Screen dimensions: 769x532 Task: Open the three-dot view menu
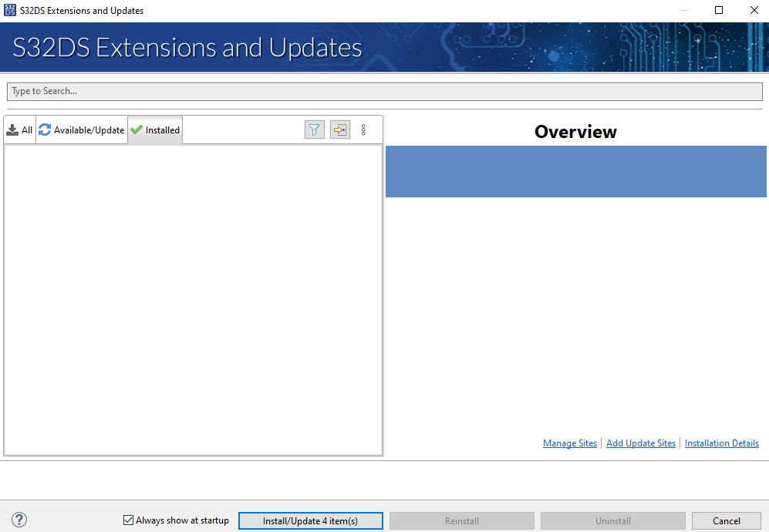[363, 130]
